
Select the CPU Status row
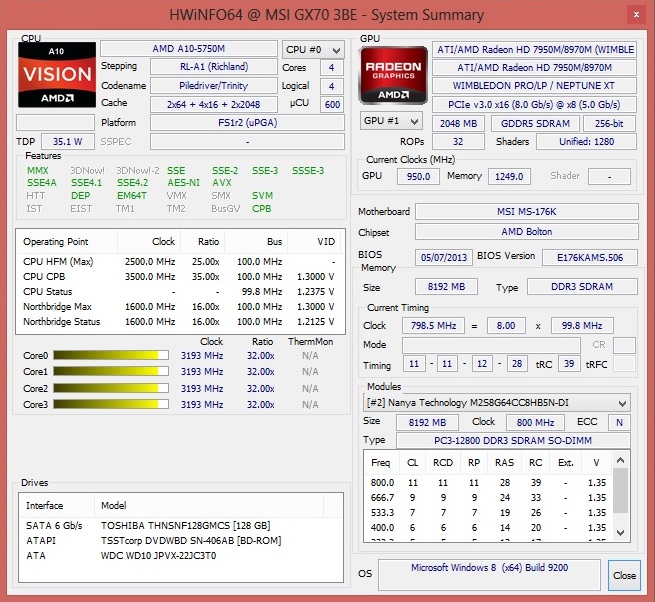(180, 292)
